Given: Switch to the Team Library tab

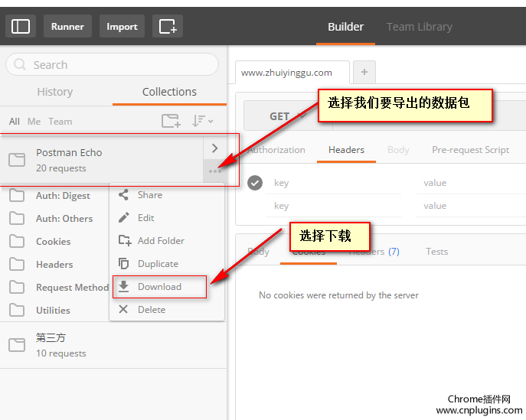Looking at the screenshot, I should (x=419, y=27).
